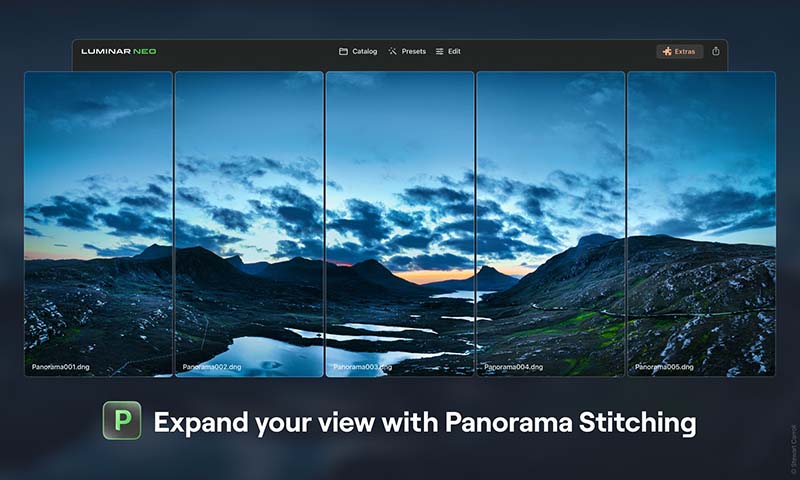Open the Catalog tab
The image size is (800, 480).
358,51
